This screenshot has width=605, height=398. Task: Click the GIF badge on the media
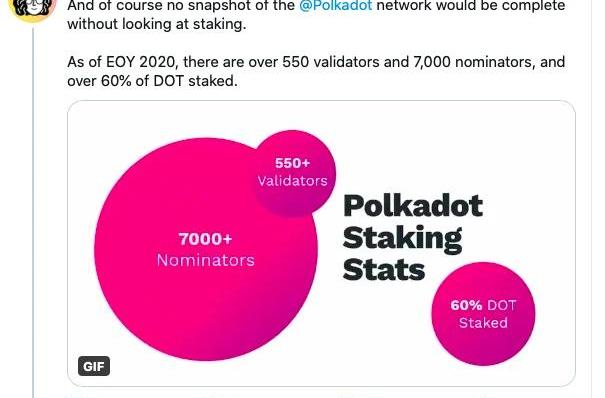click(94, 366)
